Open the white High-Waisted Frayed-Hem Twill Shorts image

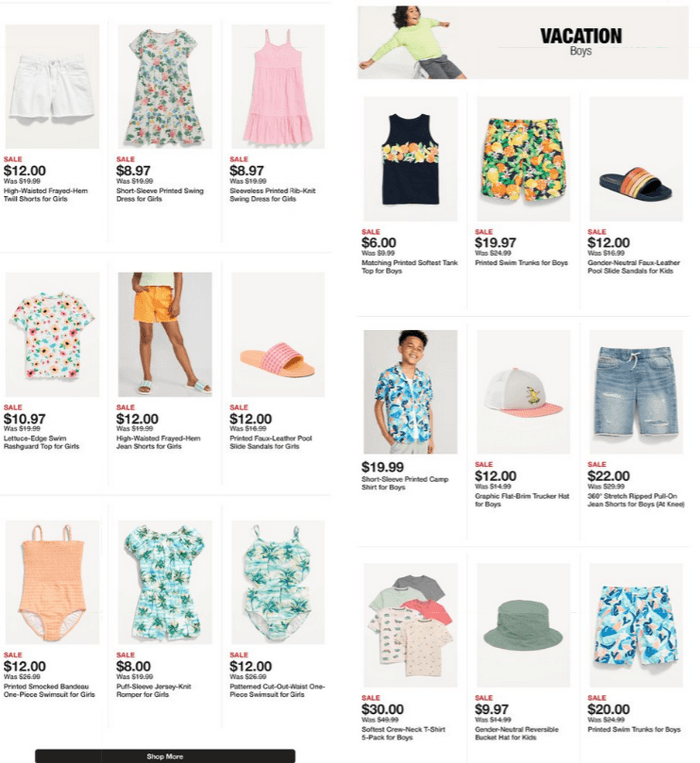[x=52, y=87]
